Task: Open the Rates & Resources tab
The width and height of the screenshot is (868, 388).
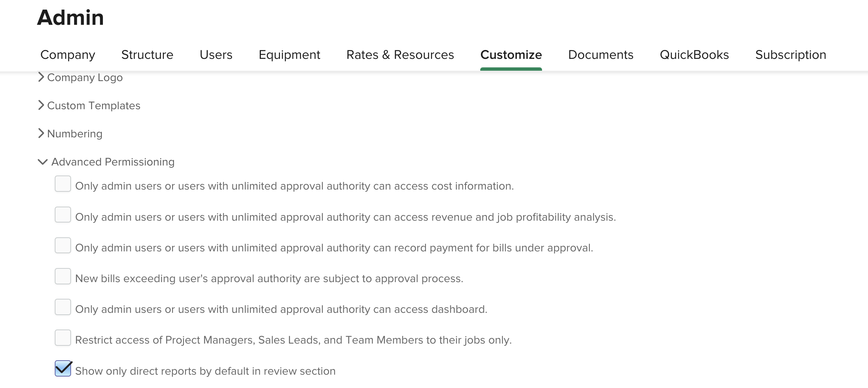Action: 400,55
